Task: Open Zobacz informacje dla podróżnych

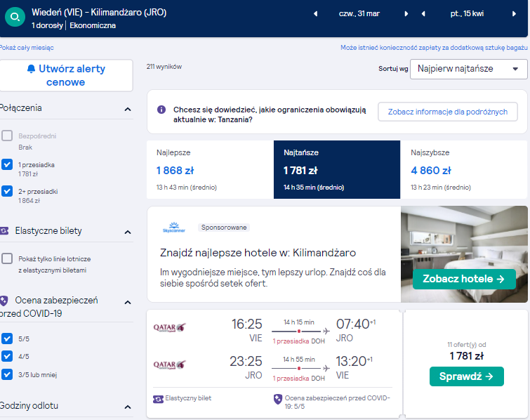Action: coord(448,112)
